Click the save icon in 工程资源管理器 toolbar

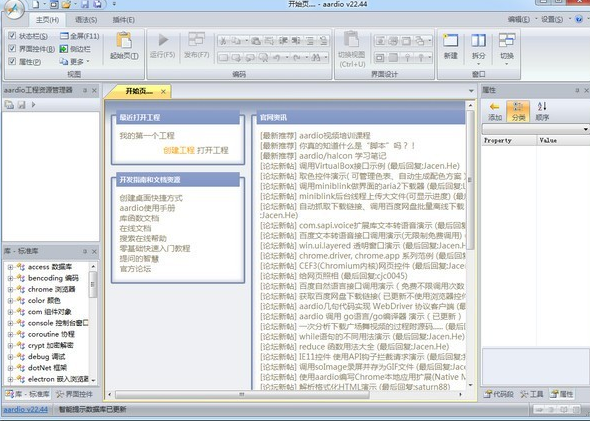pyautogui.click(x=22, y=105)
